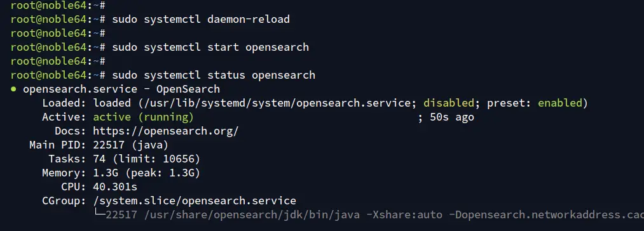Click the first empty root@noble64 prompt line
The width and height of the screenshot is (644, 231).
pos(58,5)
